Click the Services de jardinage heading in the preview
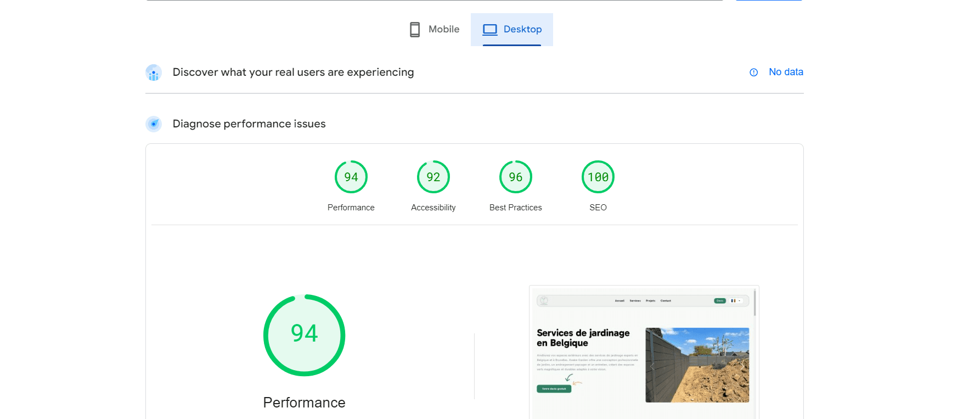Screen dimensions: 980x419 583,338
